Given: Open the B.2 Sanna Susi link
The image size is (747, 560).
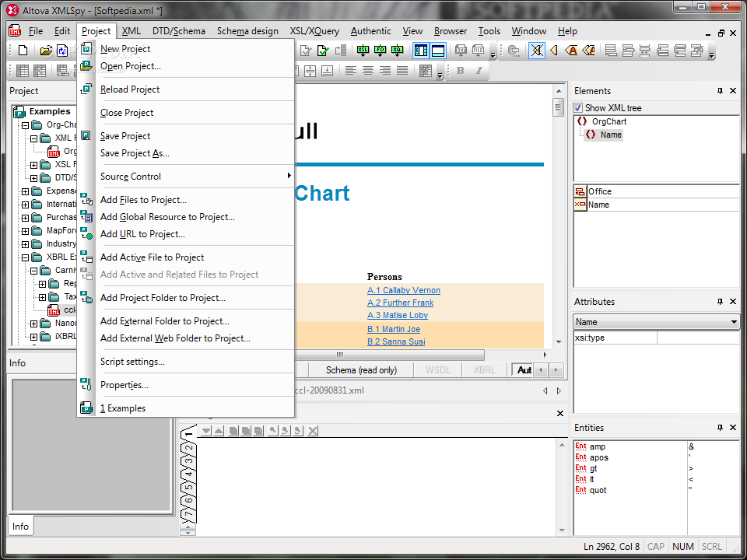Looking at the screenshot, I should click(396, 341).
